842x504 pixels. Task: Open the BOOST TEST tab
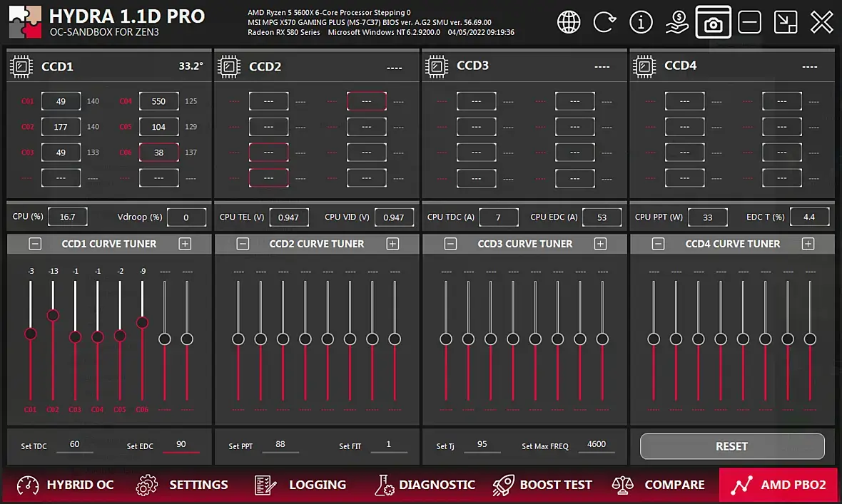point(543,485)
